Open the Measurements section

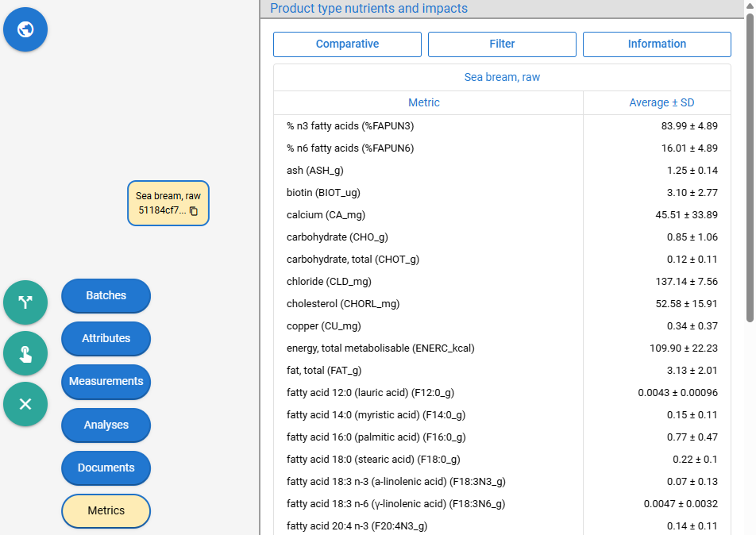pyautogui.click(x=106, y=381)
